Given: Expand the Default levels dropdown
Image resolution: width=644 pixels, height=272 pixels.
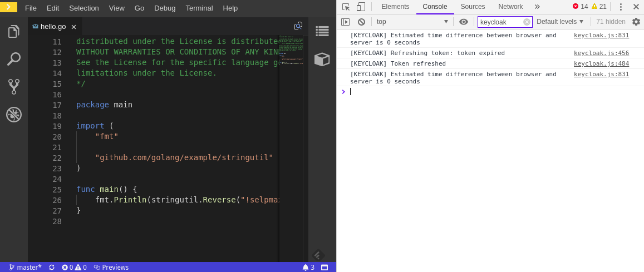Looking at the screenshot, I should tap(560, 22).
